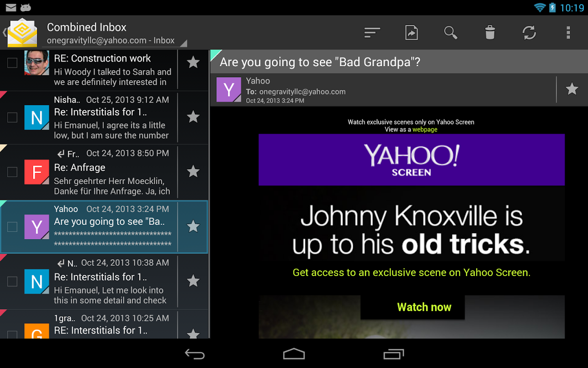The width and height of the screenshot is (588, 368).
Task: Tap Yahoo sender avatar in message header
Action: pyautogui.click(x=229, y=90)
